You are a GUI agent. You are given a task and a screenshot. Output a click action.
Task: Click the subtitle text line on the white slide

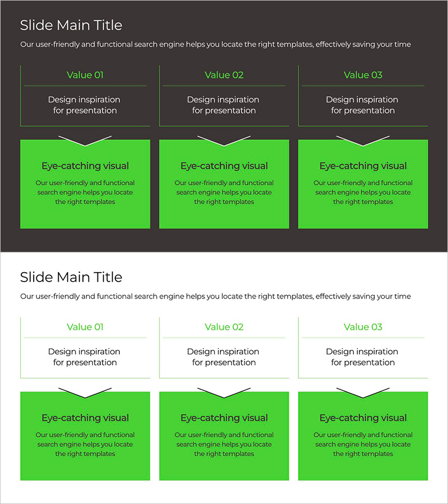216,296
